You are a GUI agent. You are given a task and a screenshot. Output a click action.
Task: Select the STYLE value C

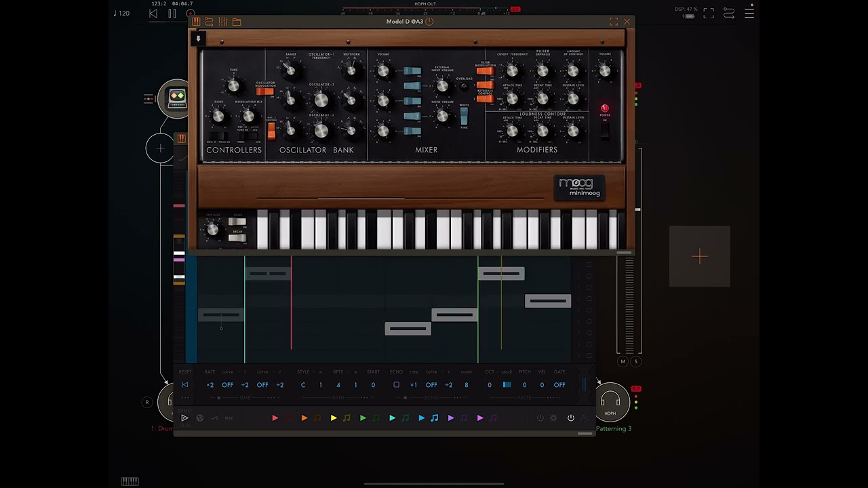(303, 385)
